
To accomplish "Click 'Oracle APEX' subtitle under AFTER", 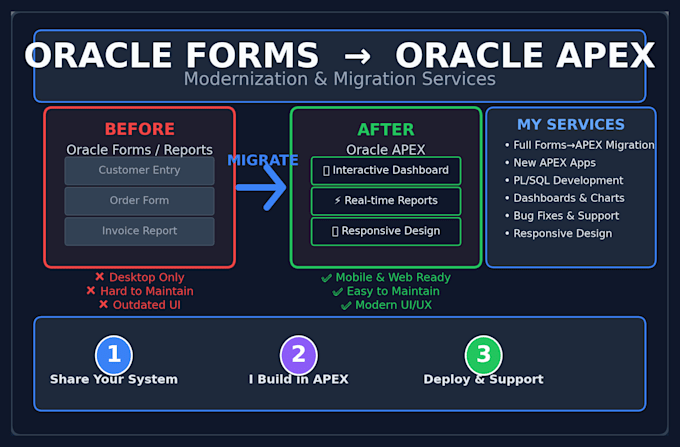I will click(x=386, y=150).
